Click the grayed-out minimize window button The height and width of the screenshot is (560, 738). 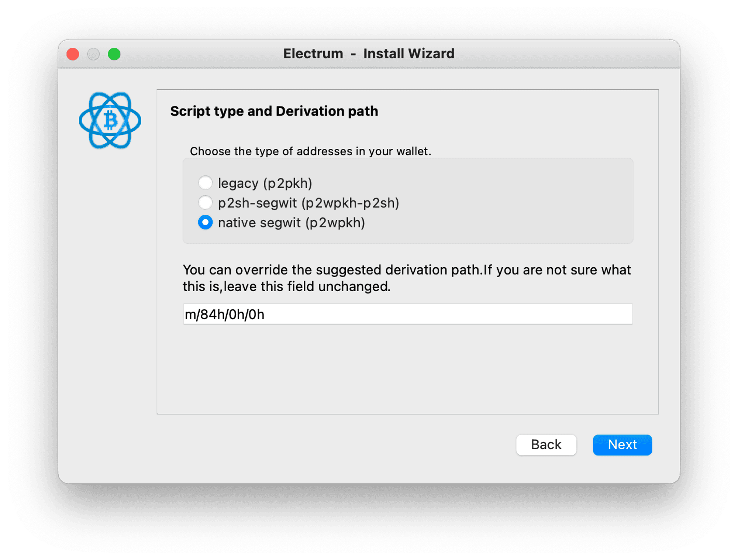point(93,54)
